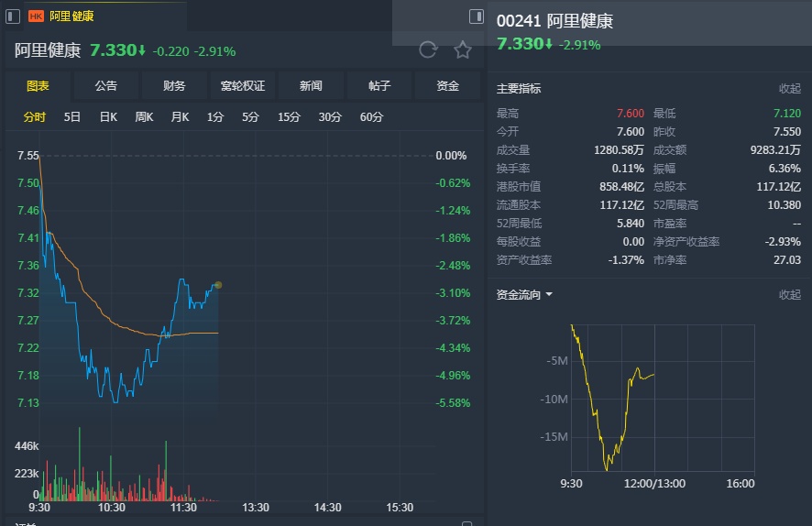Image resolution: width=812 pixels, height=526 pixels.
Task: Click the 52周最高 value 10.380
Action: click(x=784, y=205)
